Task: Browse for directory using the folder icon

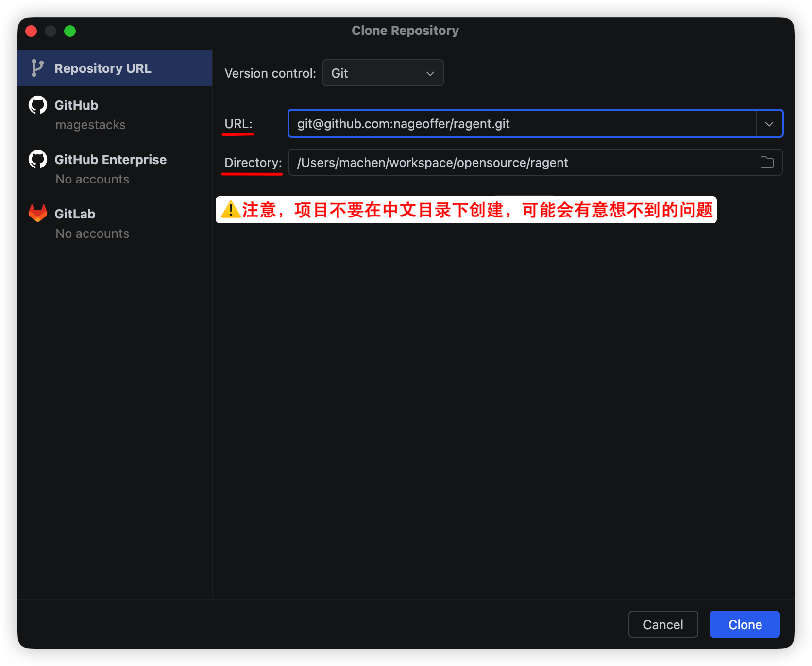Action: pyautogui.click(x=767, y=162)
